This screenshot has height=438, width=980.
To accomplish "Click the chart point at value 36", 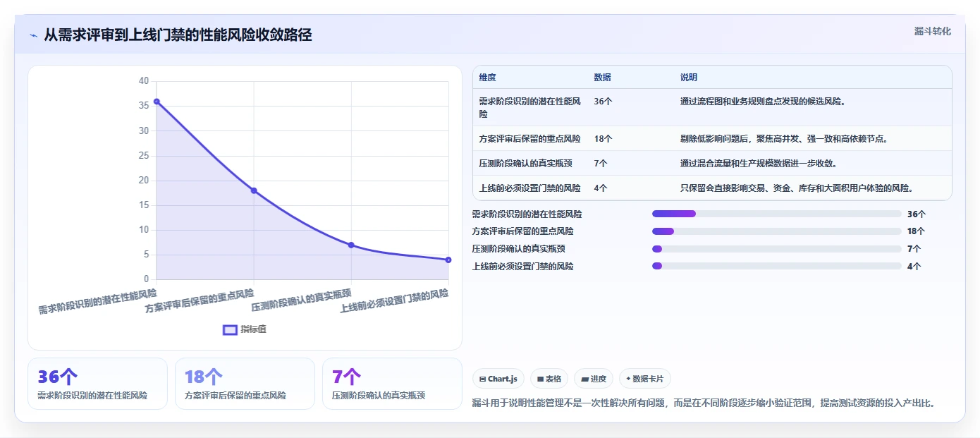I will click(157, 102).
